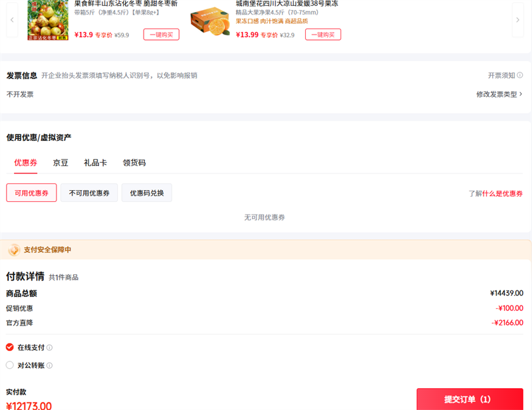Click the 优惠码兑换 button
Screen dimensions: 532x410
click(x=146, y=193)
